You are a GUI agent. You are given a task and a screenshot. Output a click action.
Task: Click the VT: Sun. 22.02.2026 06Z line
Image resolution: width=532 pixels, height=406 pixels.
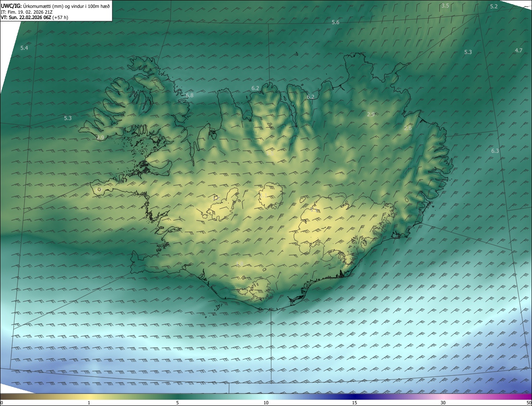click(34, 17)
